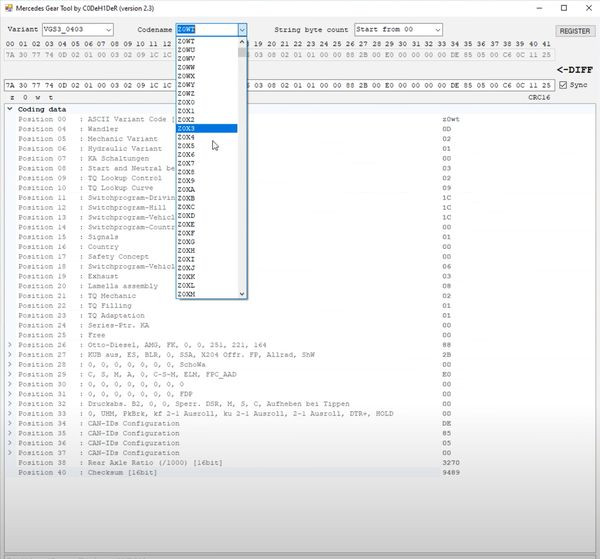Expand Position 26 Otto-Diesel AMG row
600x559 pixels.
point(10,346)
